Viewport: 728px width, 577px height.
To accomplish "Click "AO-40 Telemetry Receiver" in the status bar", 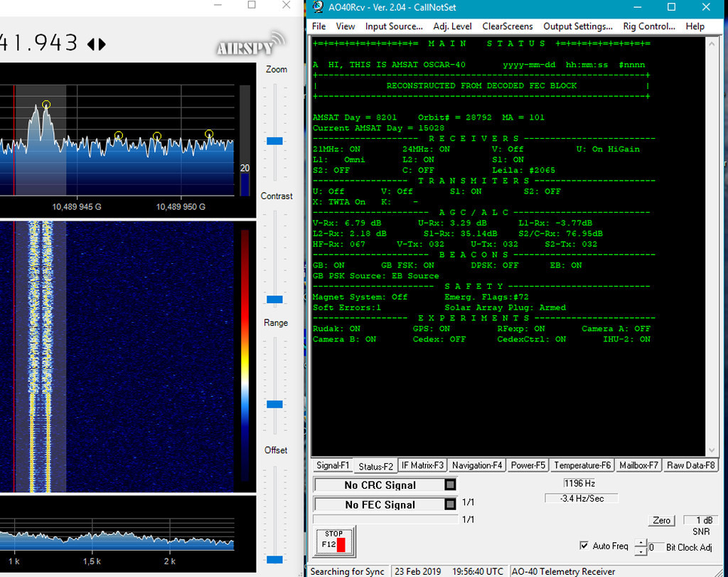I will (563, 571).
